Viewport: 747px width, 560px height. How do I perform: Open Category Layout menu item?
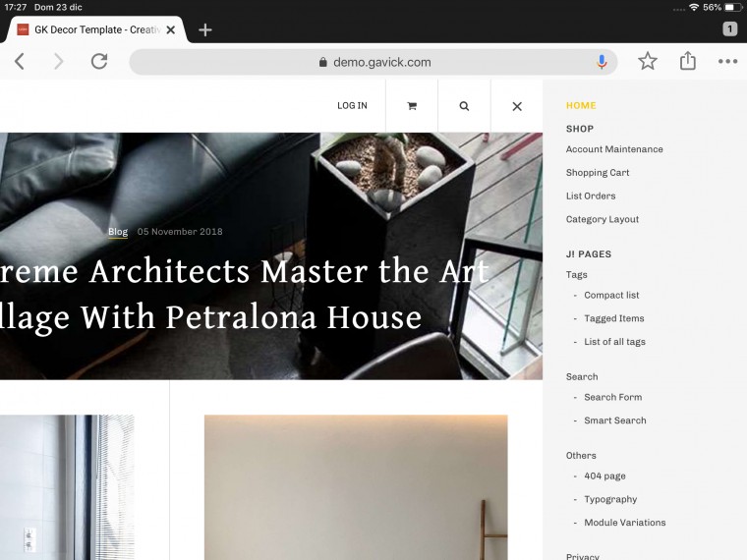tap(603, 219)
